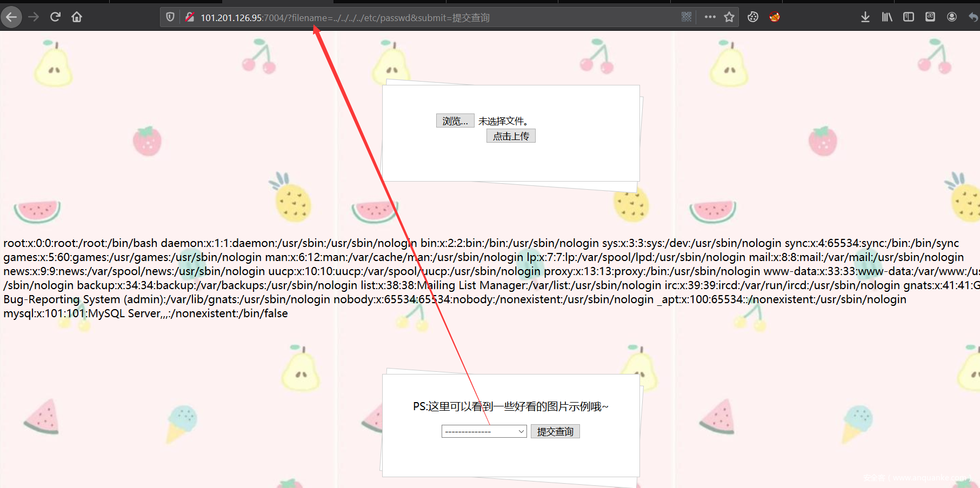980x488 pixels.
Task: Go back to the previous page
Action: coord(11,17)
